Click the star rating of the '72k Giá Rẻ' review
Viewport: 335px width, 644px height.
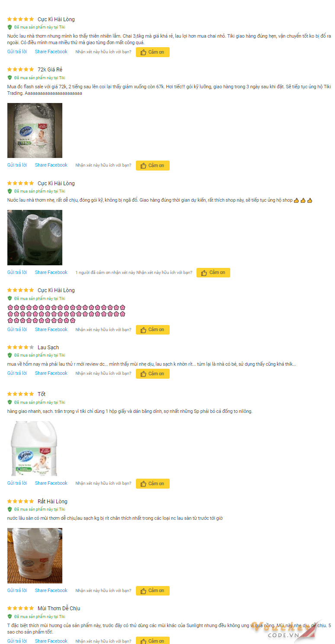(20, 69)
